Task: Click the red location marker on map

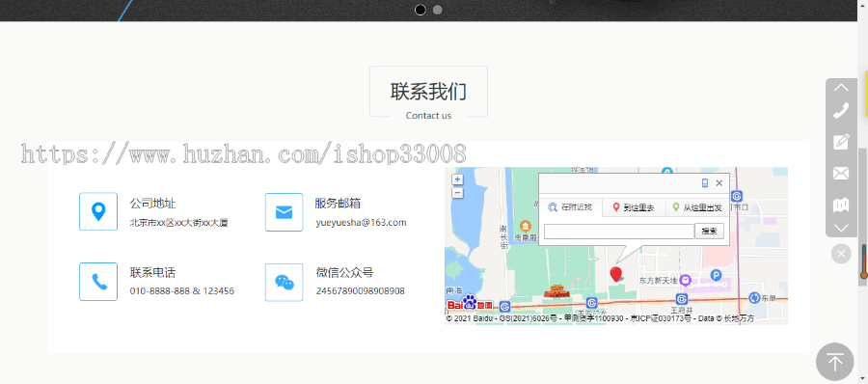Action: click(615, 274)
